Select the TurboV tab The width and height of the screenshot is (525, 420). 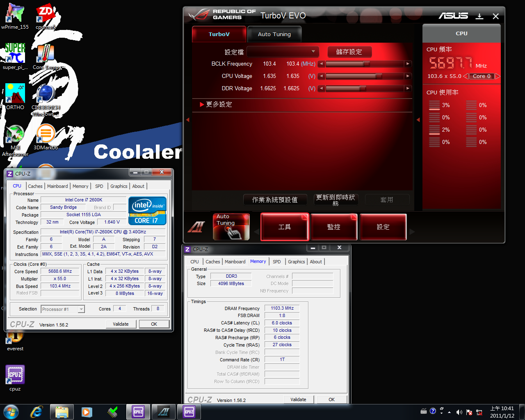pos(219,34)
